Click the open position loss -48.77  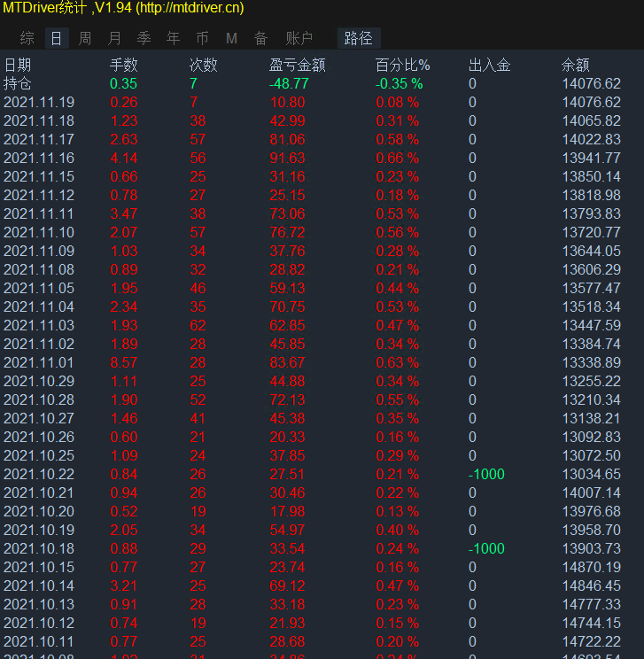click(289, 83)
